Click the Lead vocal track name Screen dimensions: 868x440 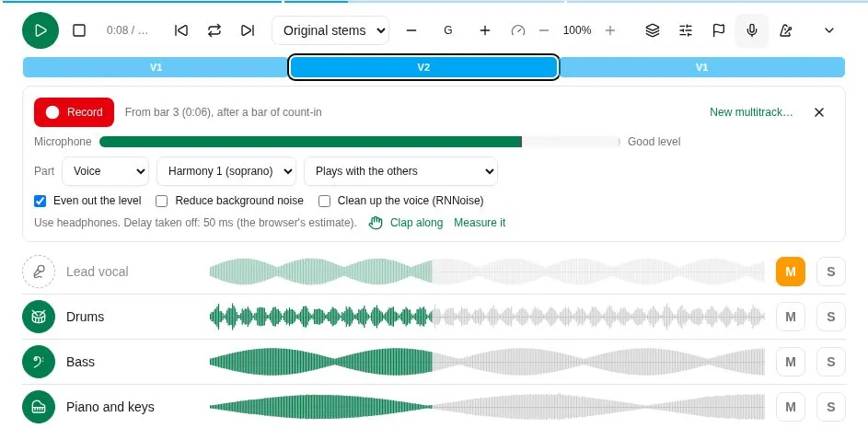coord(98,272)
